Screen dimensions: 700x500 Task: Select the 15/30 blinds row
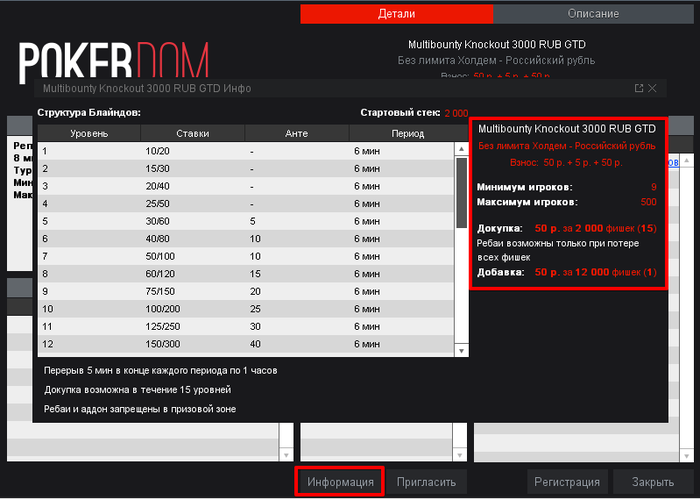(246, 169)
